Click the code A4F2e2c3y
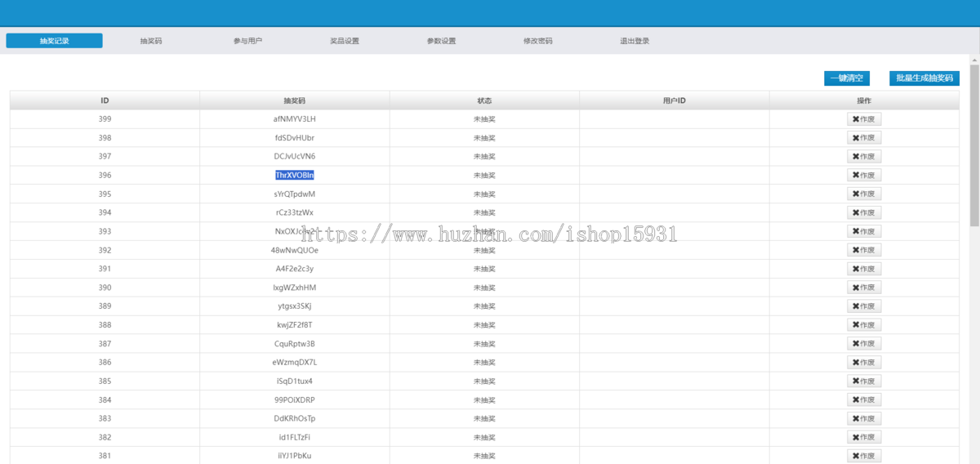980x464 pixels. tap(295, 270)
